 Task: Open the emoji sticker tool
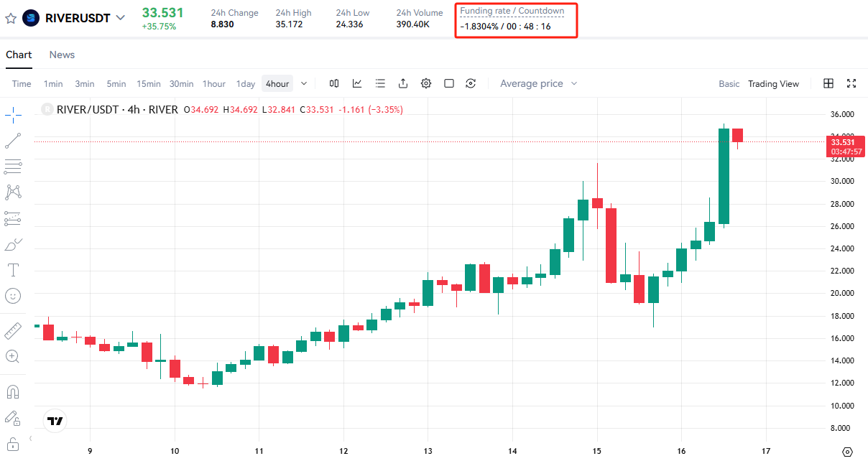coord(13,296)
